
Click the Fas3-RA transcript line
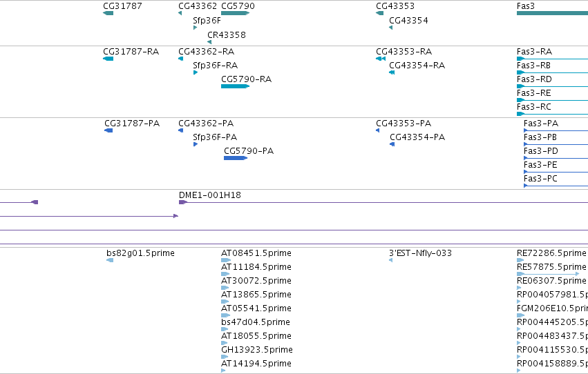point(552,59)
